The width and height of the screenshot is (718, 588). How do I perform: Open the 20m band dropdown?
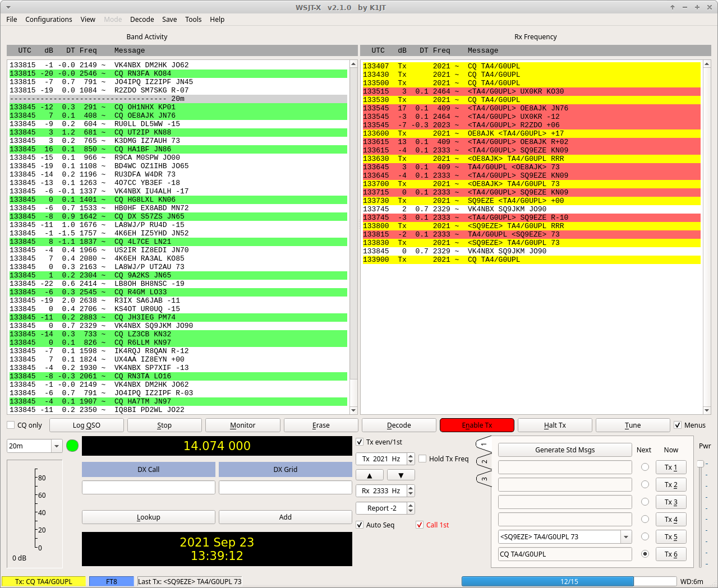[34, 446]
